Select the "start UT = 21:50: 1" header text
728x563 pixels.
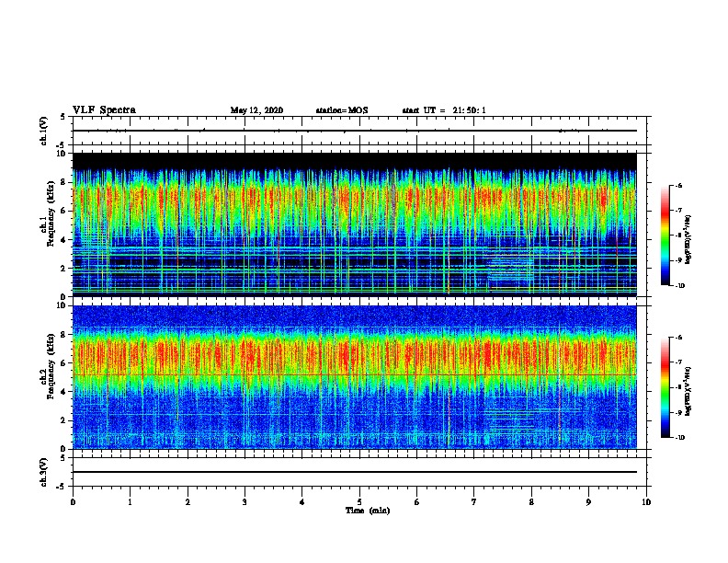(x=444, y=110)
